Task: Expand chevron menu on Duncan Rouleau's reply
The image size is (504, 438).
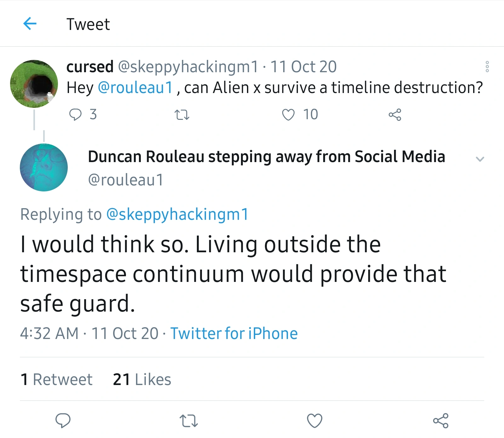Action: tap(480, 159)
